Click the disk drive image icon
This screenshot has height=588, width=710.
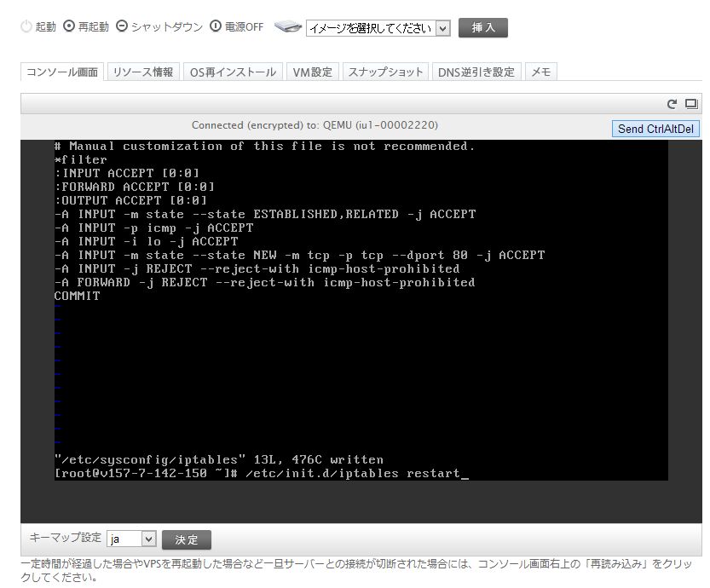[288, 26]
